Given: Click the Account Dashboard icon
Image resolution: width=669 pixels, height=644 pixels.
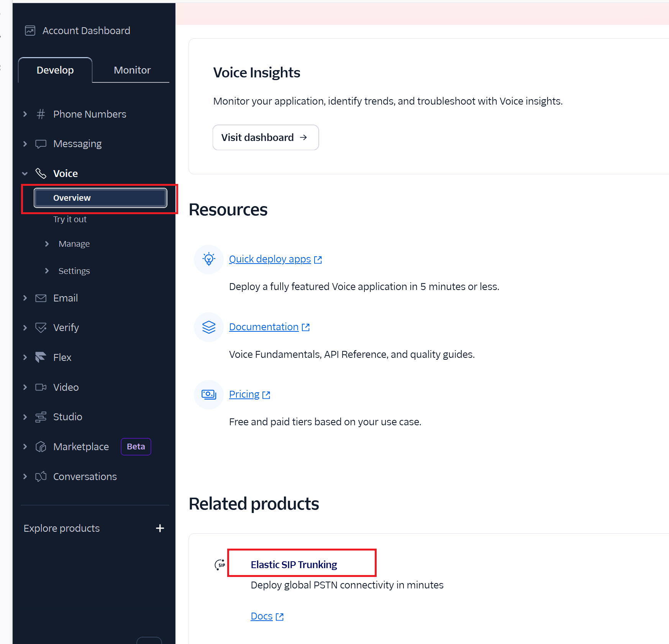Looking at the screenshot, I should 30,31.
